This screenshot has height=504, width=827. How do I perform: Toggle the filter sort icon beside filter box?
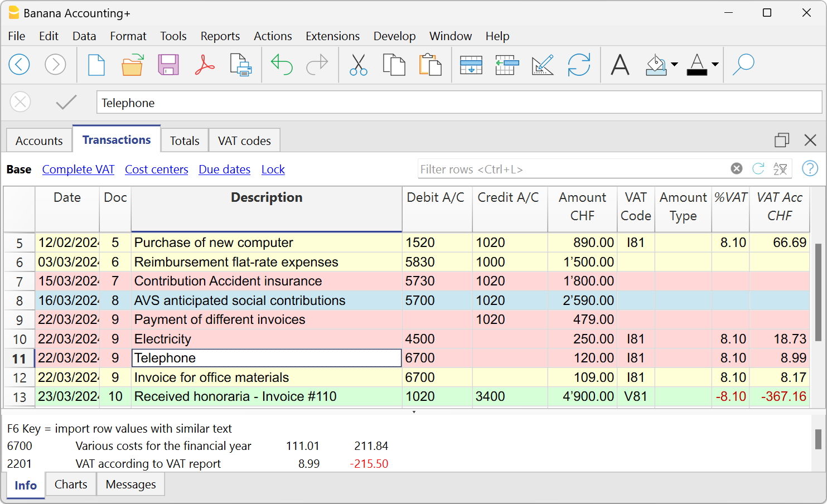pyautogui.click(x=781, y=169)
